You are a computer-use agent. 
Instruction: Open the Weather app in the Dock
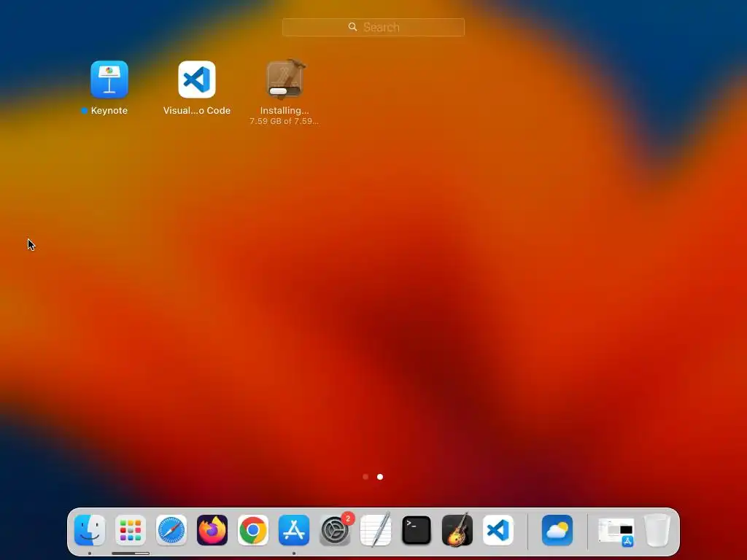[x=557, y=530]
